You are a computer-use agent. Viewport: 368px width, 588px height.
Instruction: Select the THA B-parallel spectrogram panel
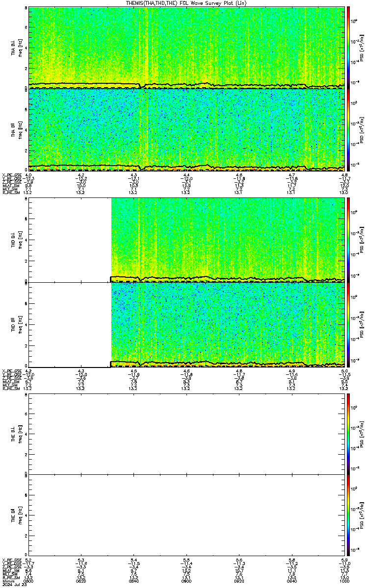[x=185, y=129]
